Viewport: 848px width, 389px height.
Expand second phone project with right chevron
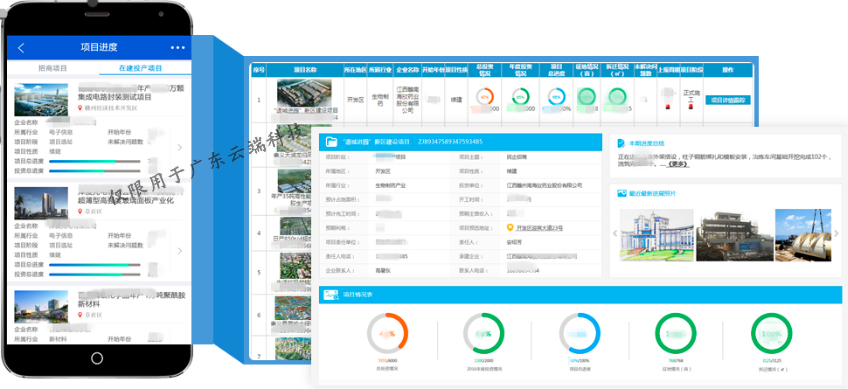point(180,251)
